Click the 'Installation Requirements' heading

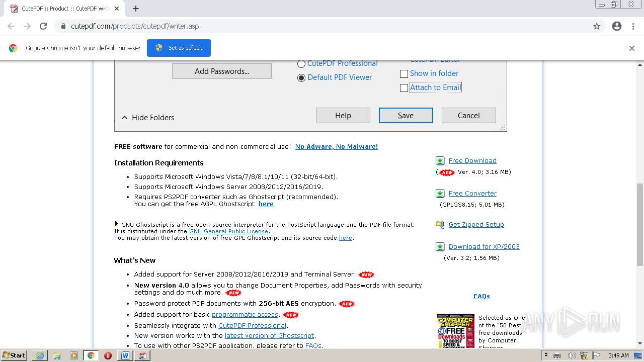pos(159,163)
